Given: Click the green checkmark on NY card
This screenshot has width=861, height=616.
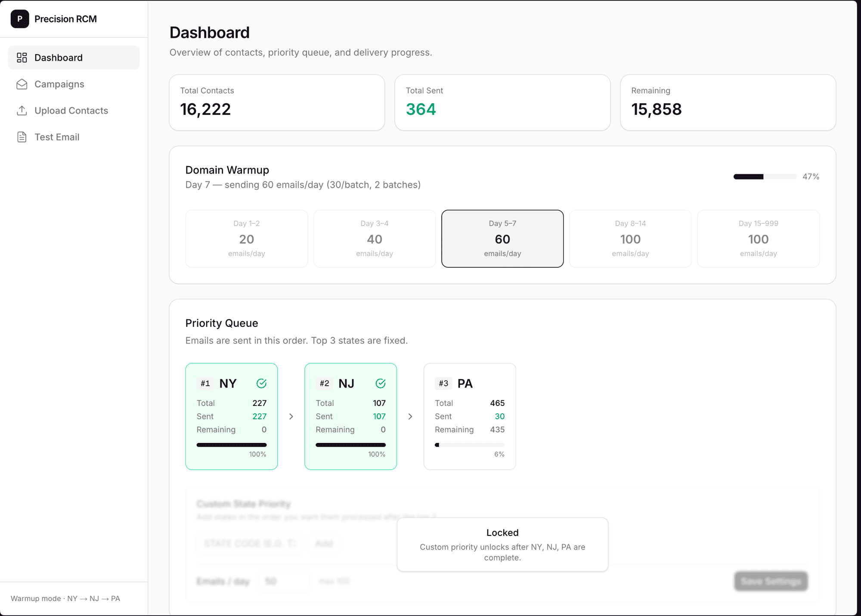Looking at the screenshot, I should point(261,383).
